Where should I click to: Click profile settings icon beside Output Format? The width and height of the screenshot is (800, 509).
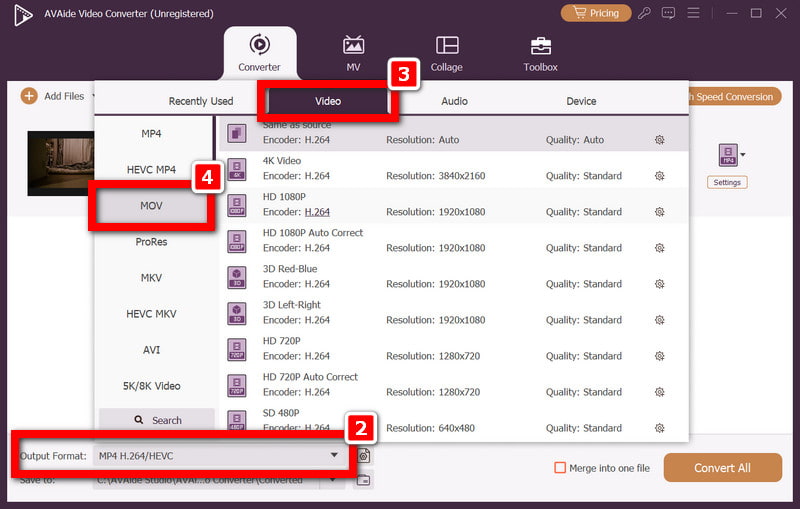(364, 455)
